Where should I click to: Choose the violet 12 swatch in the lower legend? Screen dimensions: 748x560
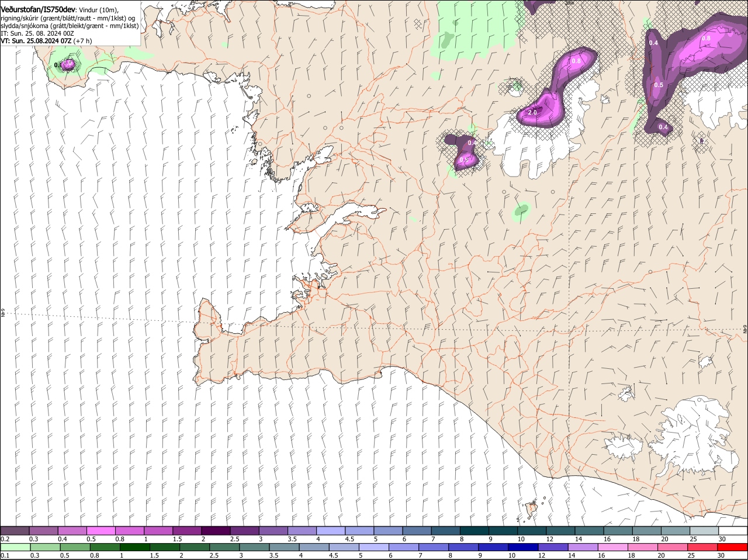pos(553,547)
